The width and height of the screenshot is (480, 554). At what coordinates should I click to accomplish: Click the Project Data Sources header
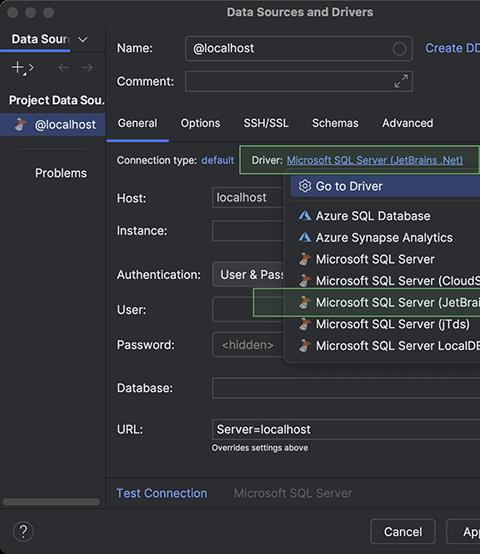pos(57,100)
